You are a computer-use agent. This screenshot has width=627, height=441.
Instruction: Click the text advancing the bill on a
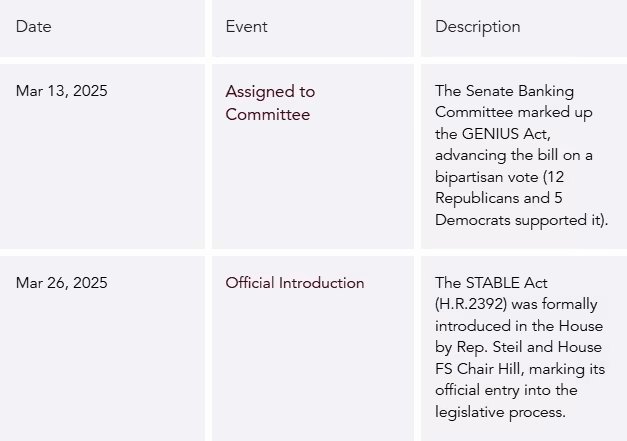[513, 155]
